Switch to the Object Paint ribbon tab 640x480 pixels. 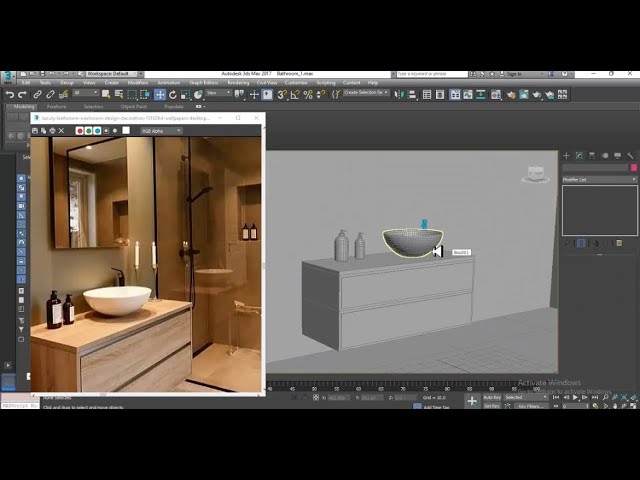click(x=133, y=107)
